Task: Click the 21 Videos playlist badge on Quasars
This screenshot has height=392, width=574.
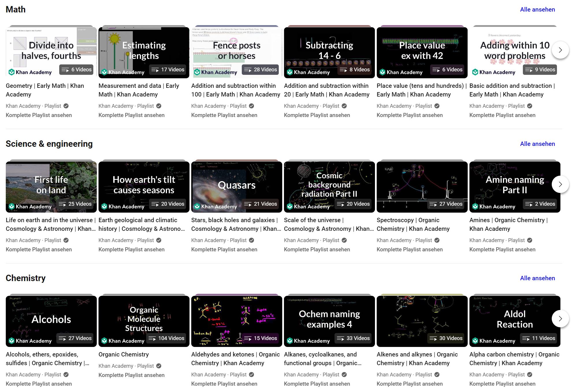Action: tap(261, 204)
